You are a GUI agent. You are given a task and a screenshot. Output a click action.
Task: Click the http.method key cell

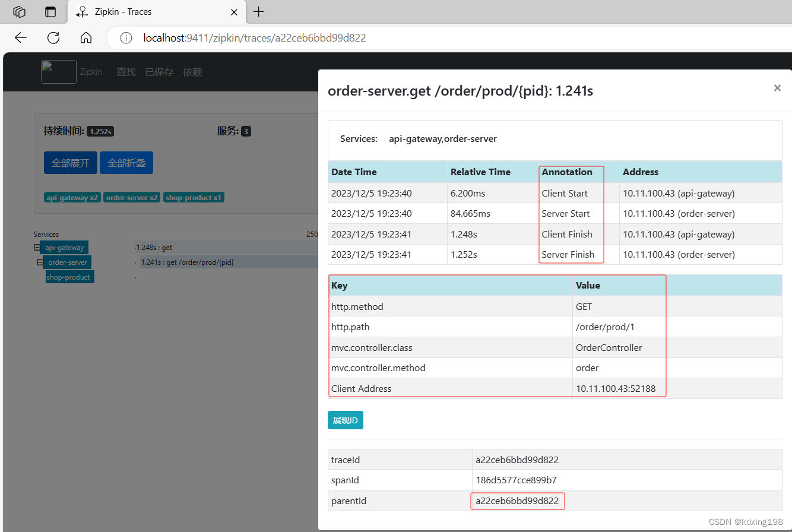[451, 306]
